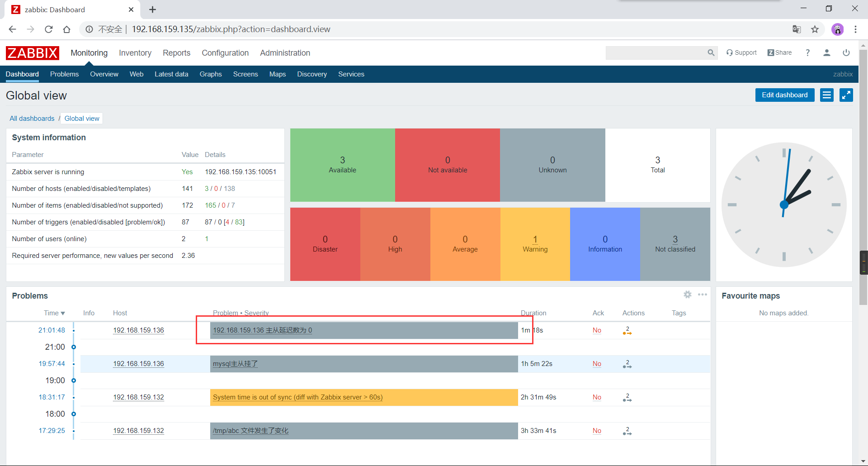The image size is (868, 466).
Task: Click actions icon for System time out of sync
Action: (x=627, y=398)
